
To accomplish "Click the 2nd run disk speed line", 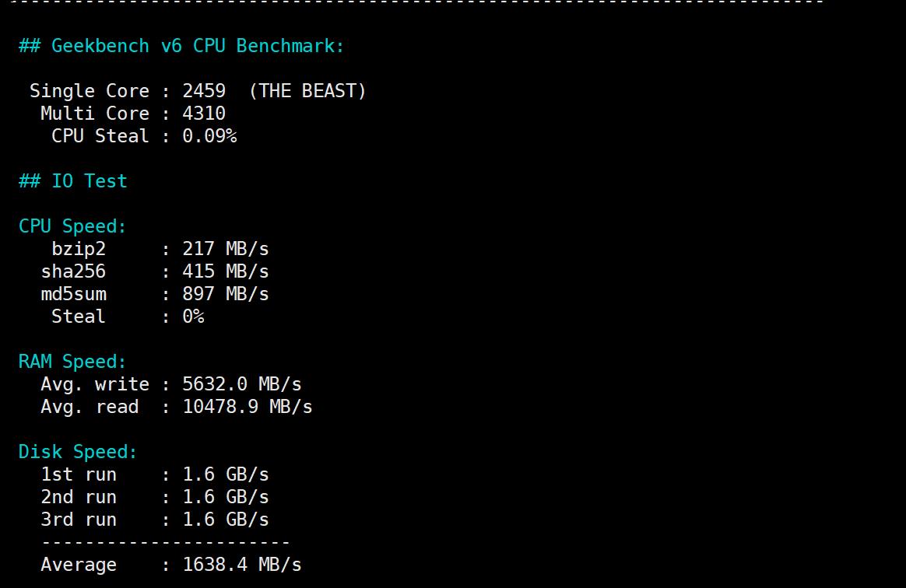I will click(x=154, y=497).
